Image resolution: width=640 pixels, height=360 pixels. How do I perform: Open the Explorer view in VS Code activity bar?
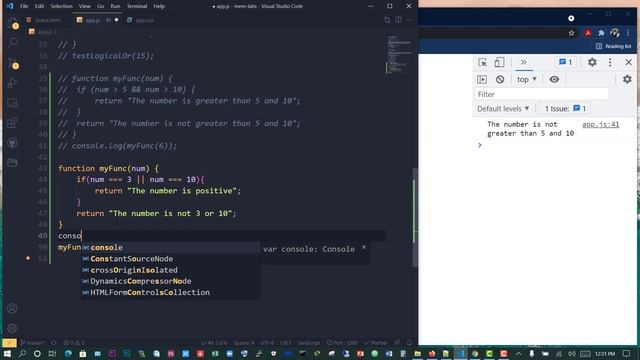point(13,23)
